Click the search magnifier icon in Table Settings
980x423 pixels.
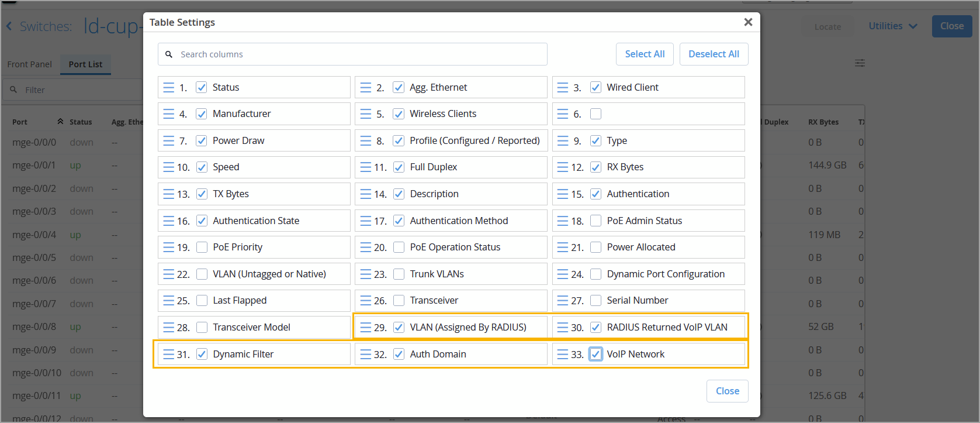pyautogui.click(x=169, y=54)
